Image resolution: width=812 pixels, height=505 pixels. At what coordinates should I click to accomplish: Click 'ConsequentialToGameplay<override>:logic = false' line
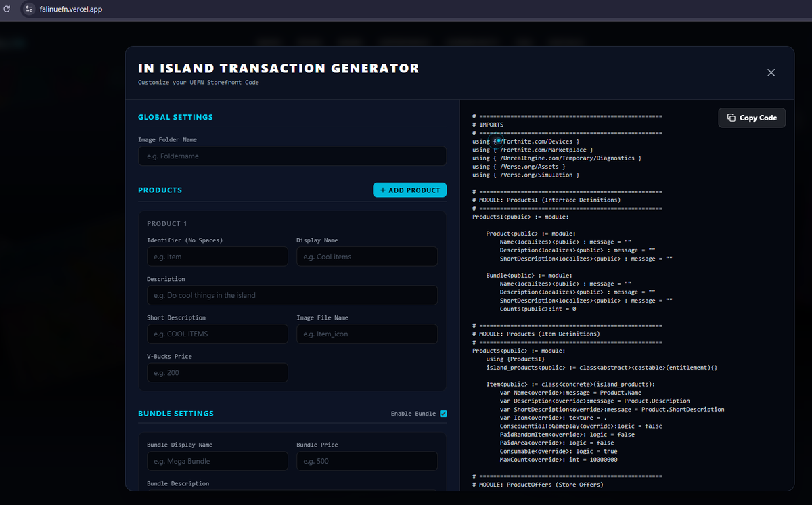581,426
